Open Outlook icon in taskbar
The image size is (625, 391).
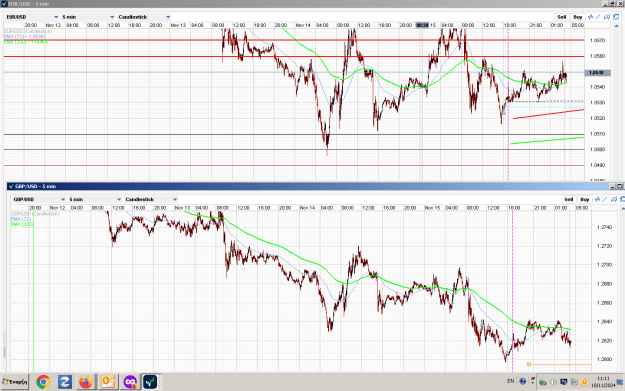(x=108, y=382)
